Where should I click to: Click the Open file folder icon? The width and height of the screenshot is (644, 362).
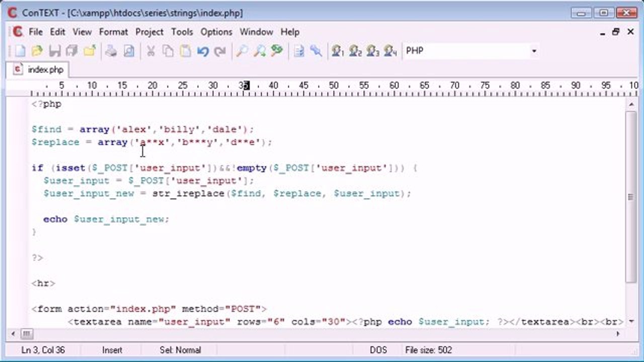click(x=37, y=51)
